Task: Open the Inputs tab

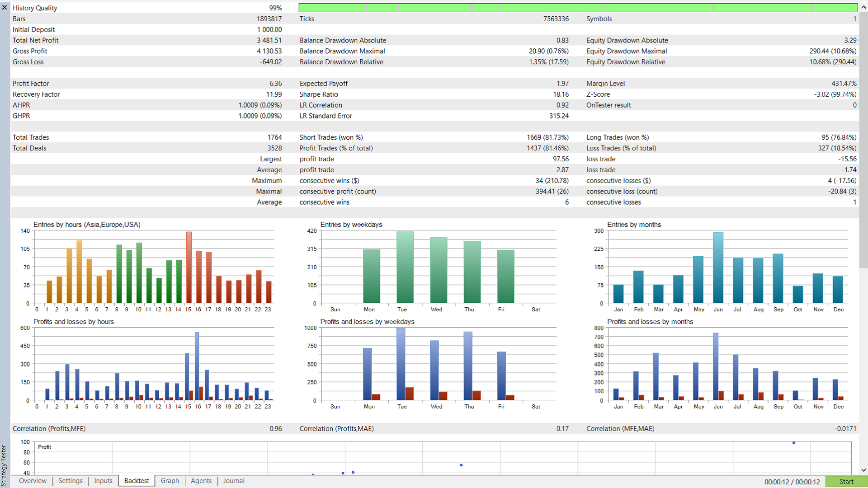Action: tap(103, 481)
